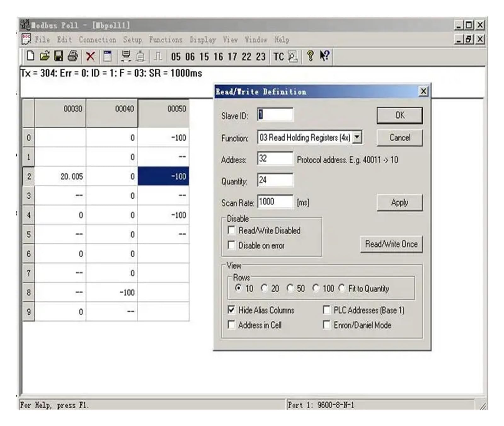This screenshot has height=426, width=504.
Task: Select the Fit to Quantity radio button
Action: 342,288
